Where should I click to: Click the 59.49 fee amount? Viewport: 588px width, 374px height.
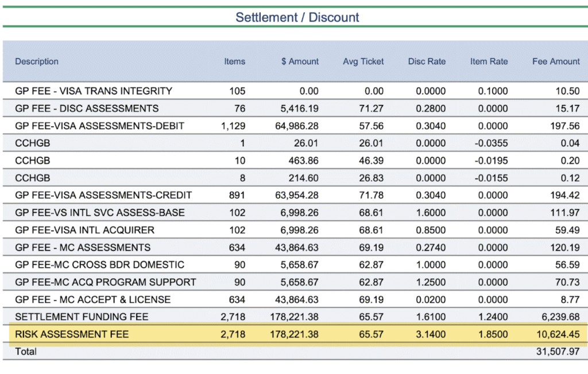(x=568, y=230)
